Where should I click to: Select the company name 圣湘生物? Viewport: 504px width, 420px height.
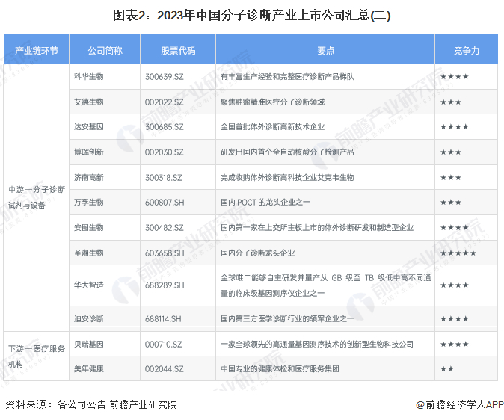(x=89, y=253)
